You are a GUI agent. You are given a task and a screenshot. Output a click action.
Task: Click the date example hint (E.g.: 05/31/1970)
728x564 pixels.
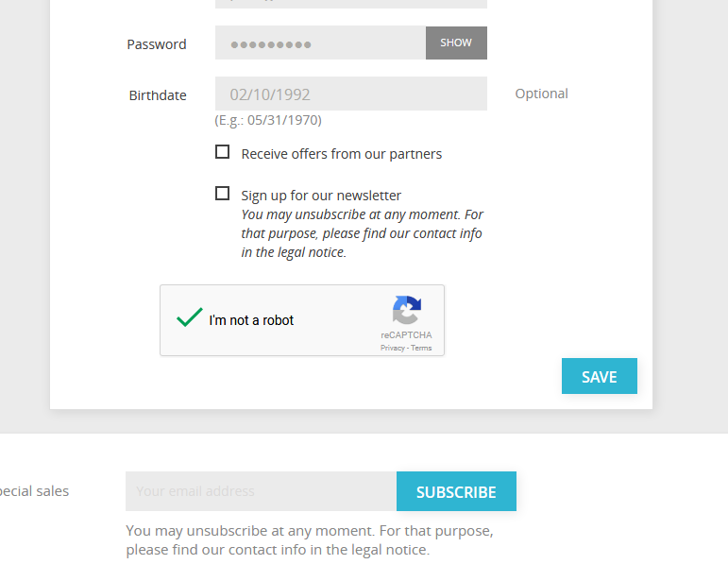268,120
